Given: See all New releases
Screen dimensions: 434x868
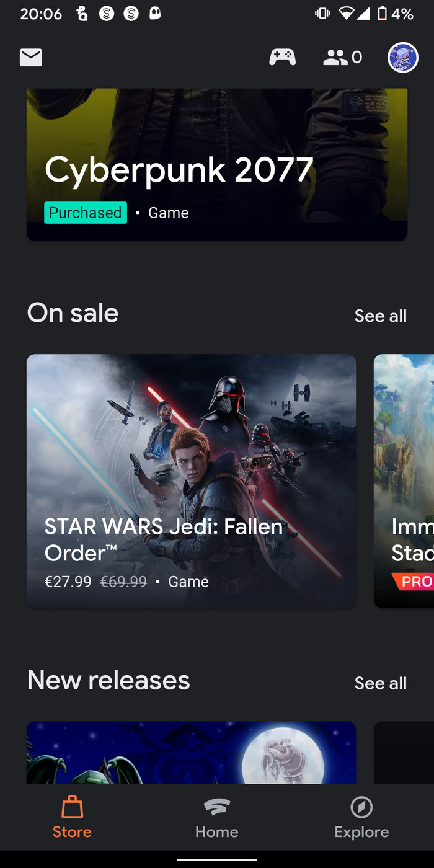Looking at the screenshot, I should click(x=380, y=683).
